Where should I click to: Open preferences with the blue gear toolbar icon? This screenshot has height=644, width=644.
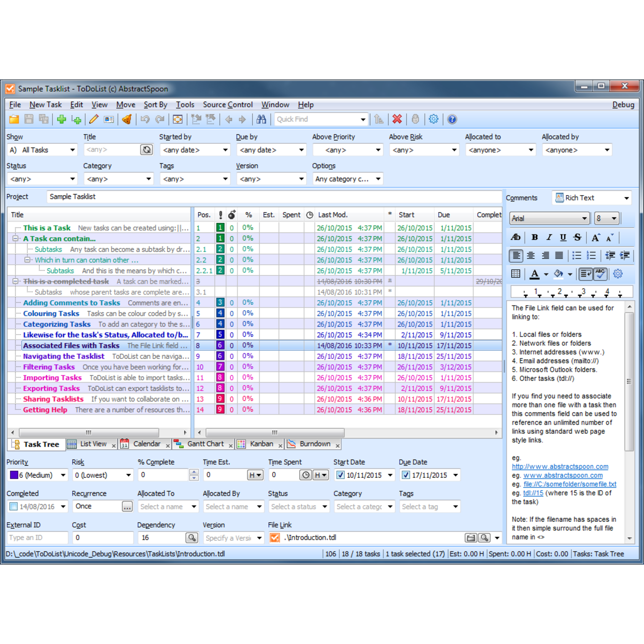(433, 119)
